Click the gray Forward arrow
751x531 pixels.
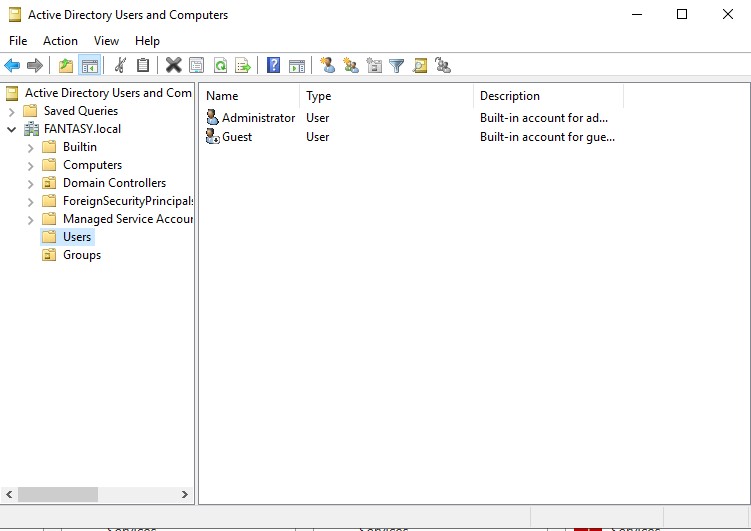point(34,65)
